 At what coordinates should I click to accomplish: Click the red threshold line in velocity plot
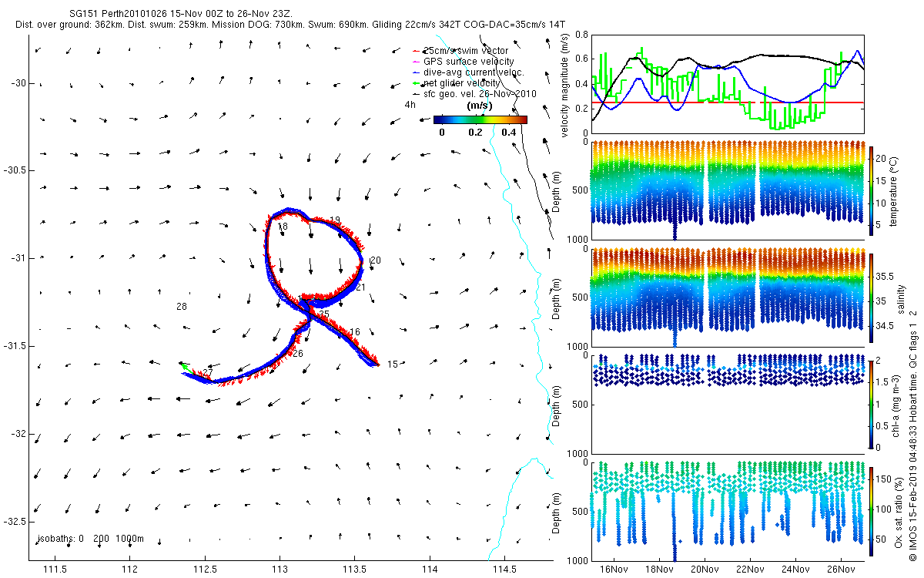[728, 102]
